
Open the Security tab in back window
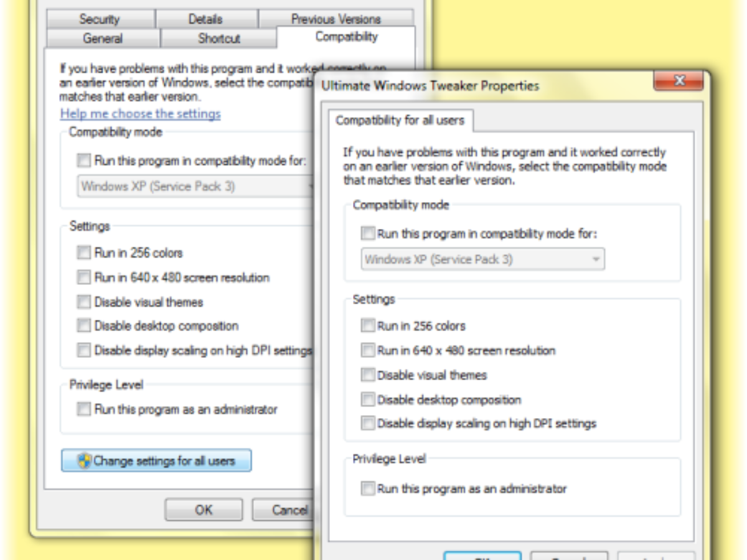click(100, 19)
